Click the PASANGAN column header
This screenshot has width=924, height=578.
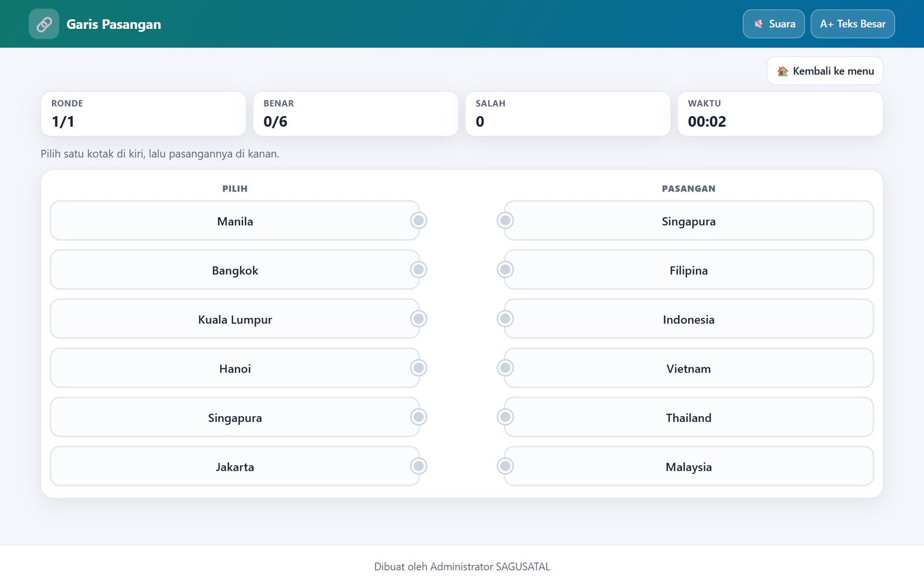688,188
